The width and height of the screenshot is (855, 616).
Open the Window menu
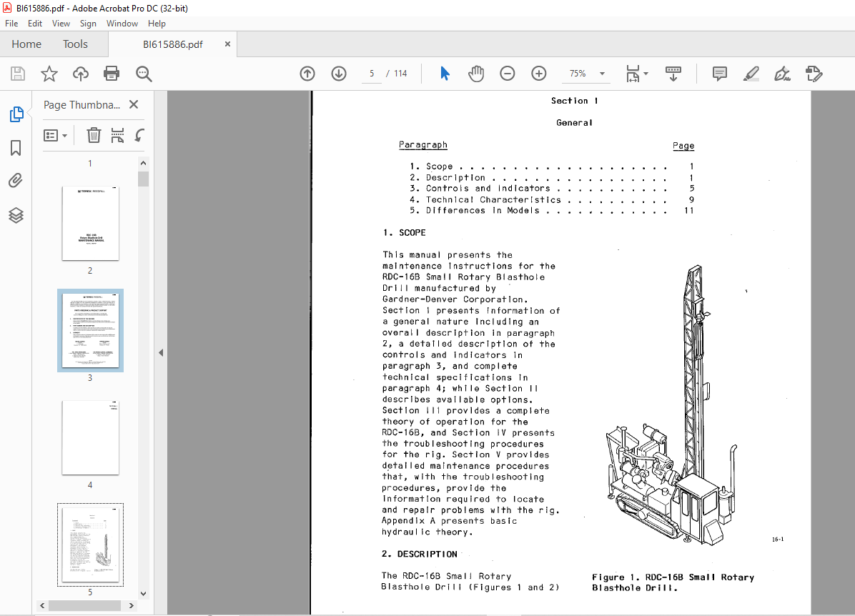(x=122, y=24)
